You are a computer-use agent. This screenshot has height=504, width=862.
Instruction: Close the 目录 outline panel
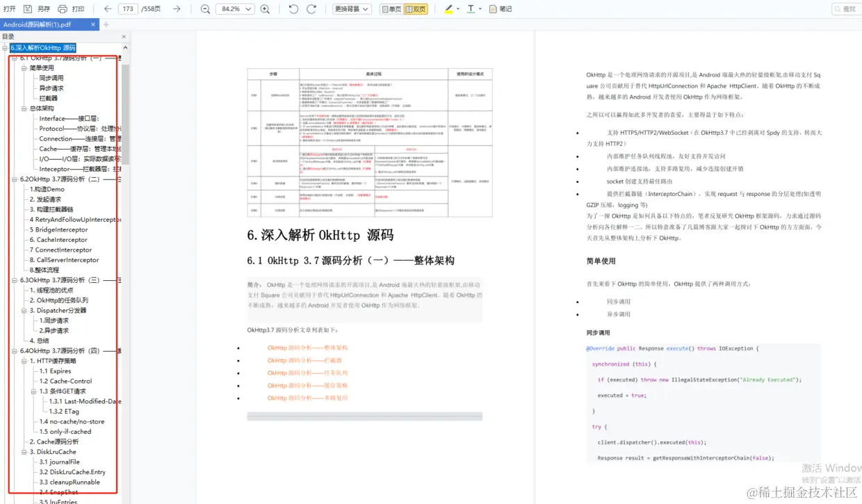pos(124,36)
